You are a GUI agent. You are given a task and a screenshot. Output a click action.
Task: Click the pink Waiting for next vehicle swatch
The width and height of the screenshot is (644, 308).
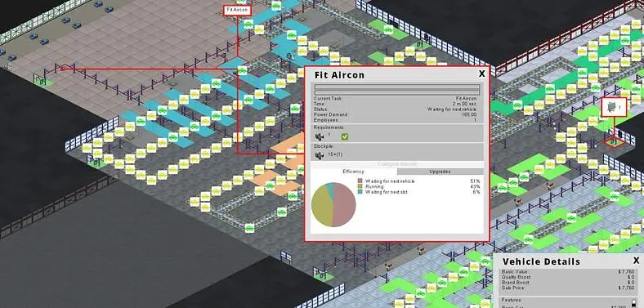click(x=360, y=181)
